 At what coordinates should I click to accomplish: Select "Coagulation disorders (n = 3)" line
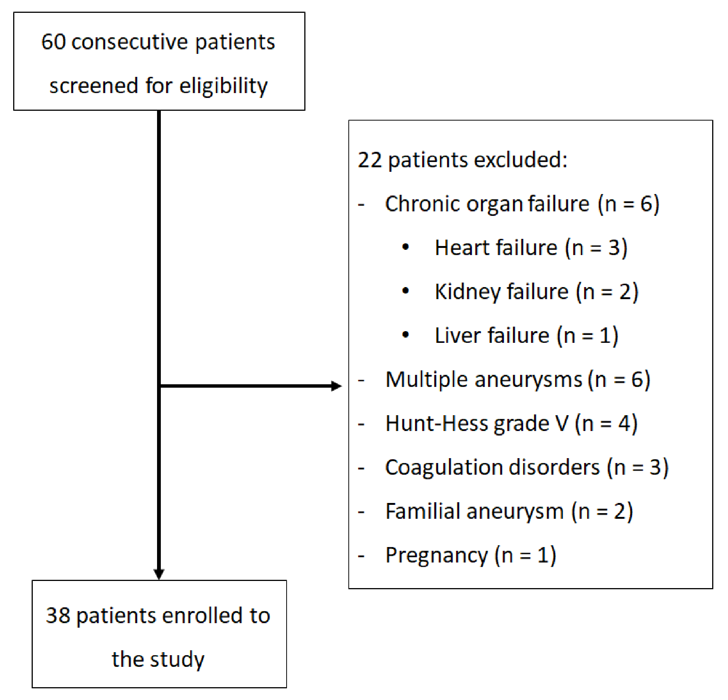[x=527, y=468]
